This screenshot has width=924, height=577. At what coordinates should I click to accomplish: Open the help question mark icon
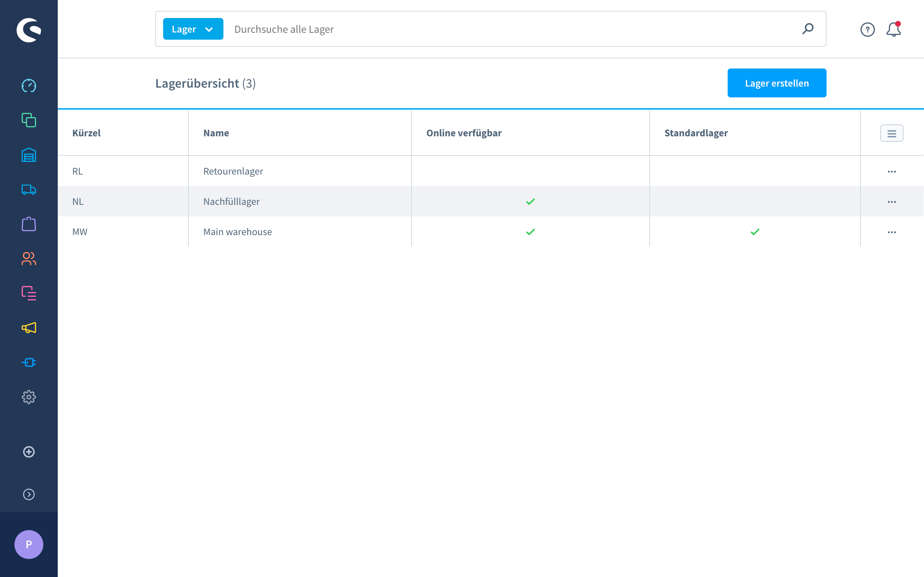click(x=867, y=29)
